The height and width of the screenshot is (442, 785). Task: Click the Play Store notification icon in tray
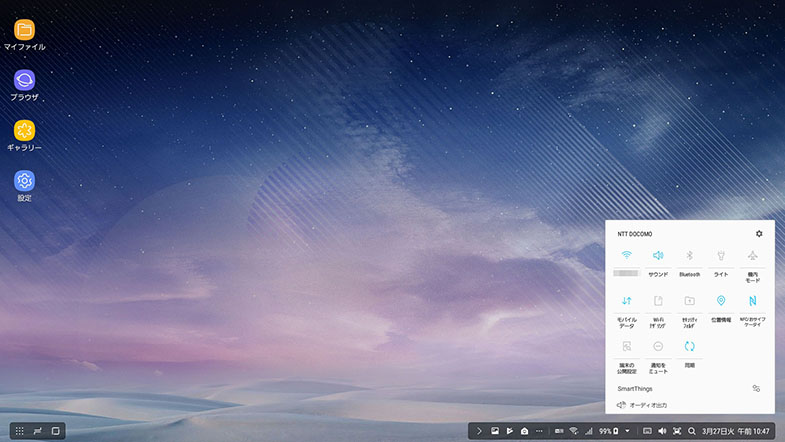click(510, 431)
